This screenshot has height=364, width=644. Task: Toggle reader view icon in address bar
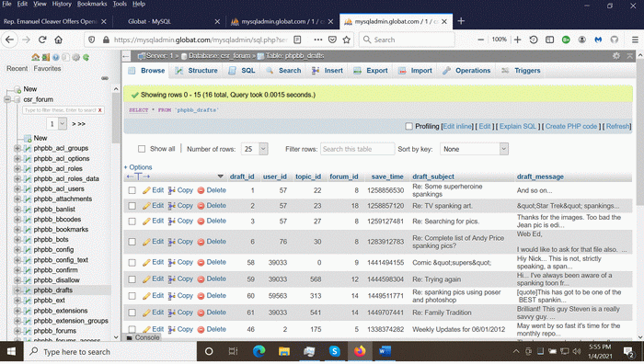coord(298,40)
